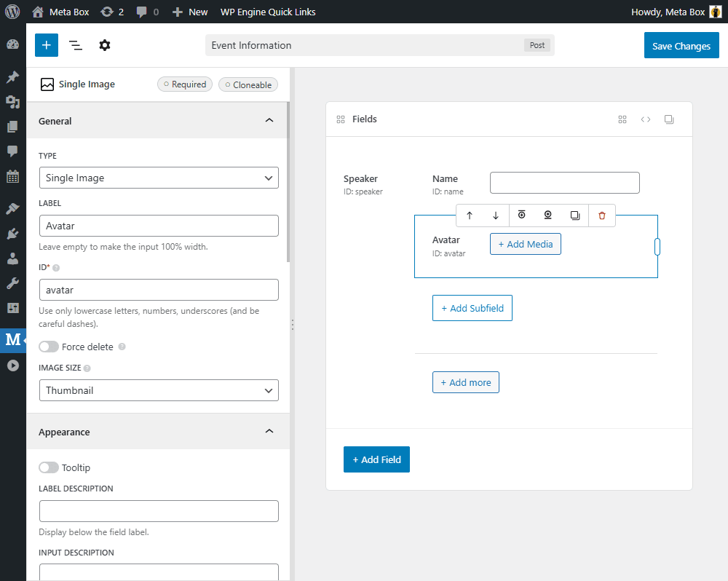Click the Add Subfield button
This screenshot has width=728, height=581.
click(x=472, y=308)
